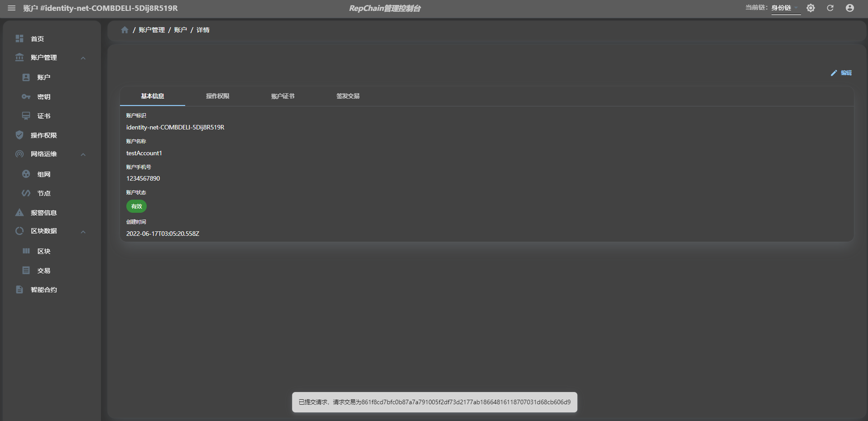Switch to the 账户证书 tab
Screen dimensions: 868x421
pyautogui.click(x=283, y=96)
